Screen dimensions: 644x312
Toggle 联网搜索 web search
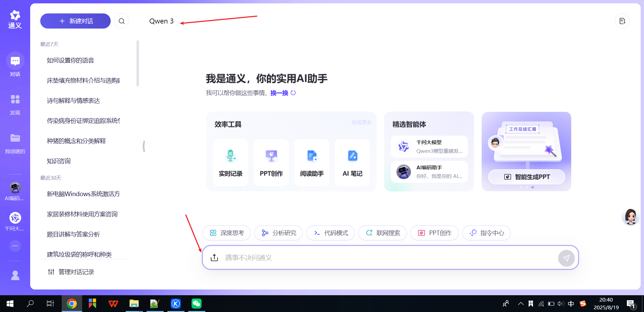pyautogui.click(x=382, y=233)
